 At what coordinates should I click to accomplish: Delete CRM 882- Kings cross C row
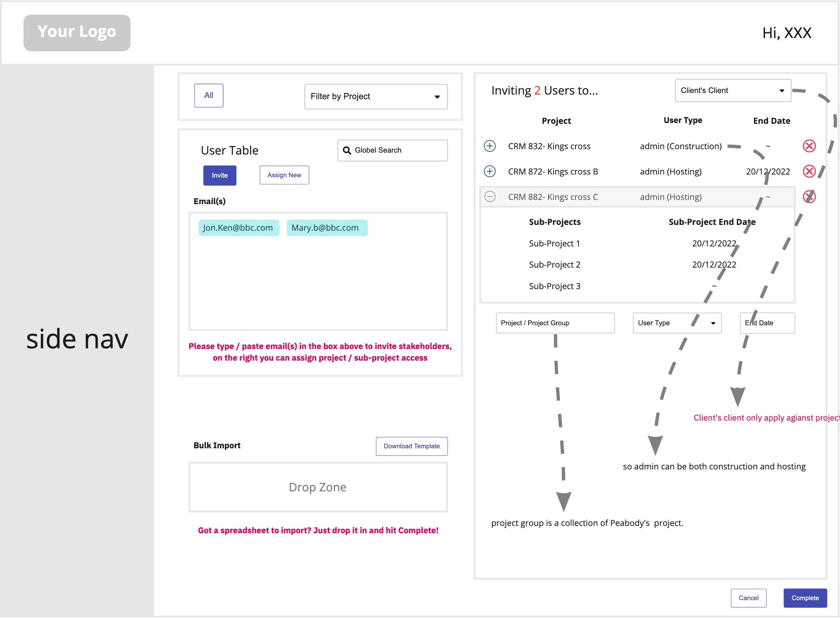pos(809,197)
